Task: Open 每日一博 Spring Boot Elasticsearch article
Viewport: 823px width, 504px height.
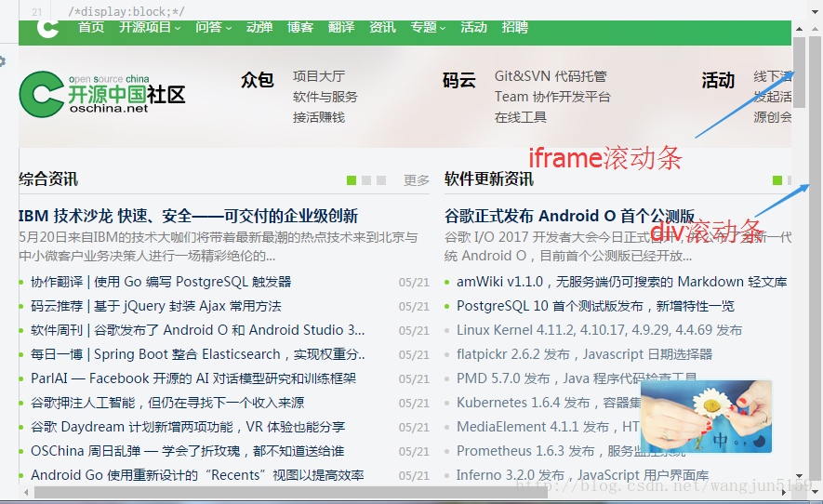Action: 198,354
